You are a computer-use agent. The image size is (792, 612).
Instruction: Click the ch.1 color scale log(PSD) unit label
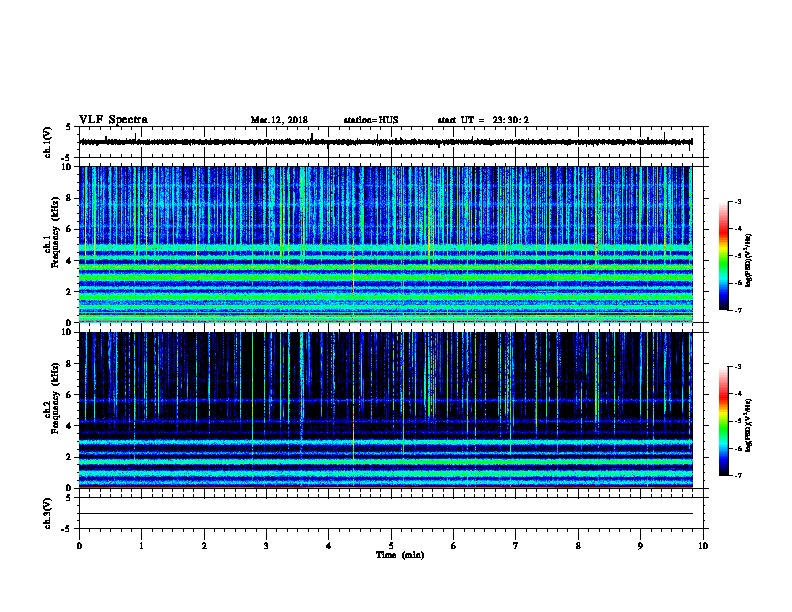click(x=749, y=260)
